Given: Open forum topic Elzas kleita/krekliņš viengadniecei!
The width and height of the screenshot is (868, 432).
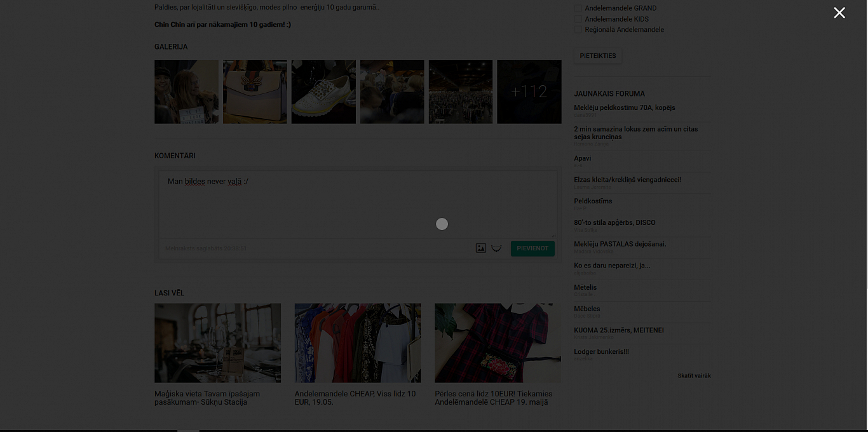Looking at the screenshot, I should click(x=627, y=180).
